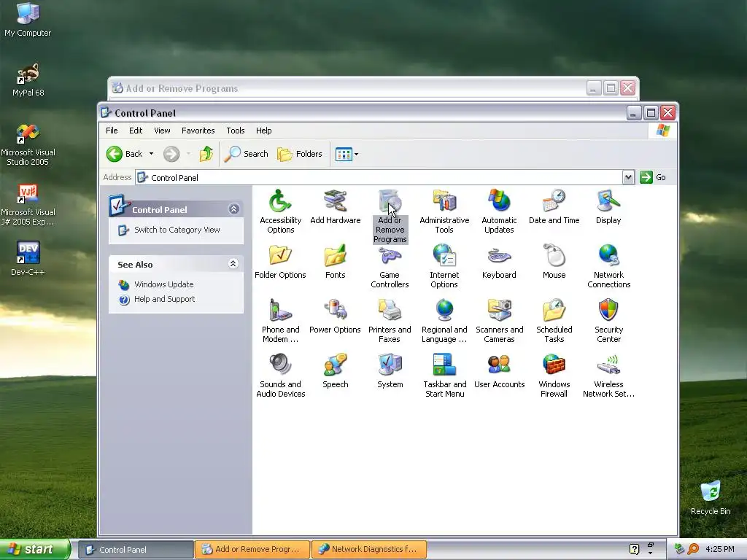Image resolution: width=747 pixels, height=560 pixels.
Task: Open Windows Update link
Action: (x=164, y=284)
